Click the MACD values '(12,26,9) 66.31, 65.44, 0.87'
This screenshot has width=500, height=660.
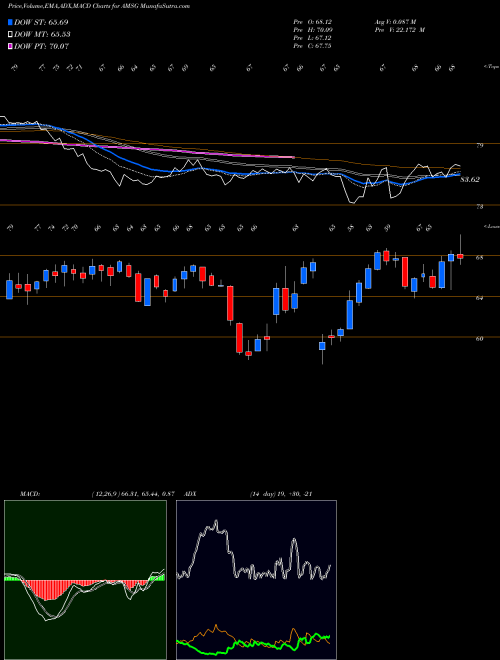133,494
